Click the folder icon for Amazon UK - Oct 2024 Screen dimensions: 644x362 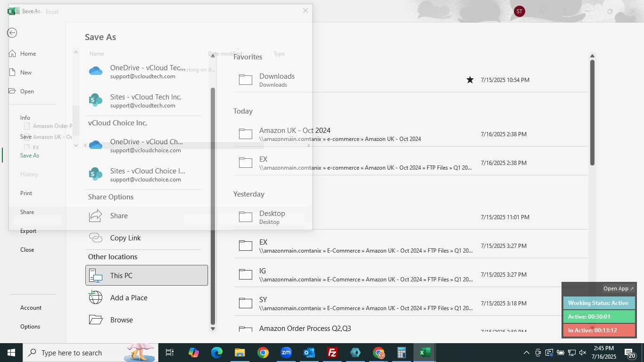[x=246, y=134]
